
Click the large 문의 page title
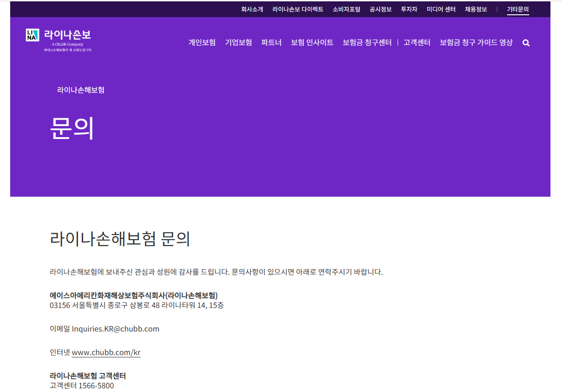[x=72, y=128]
